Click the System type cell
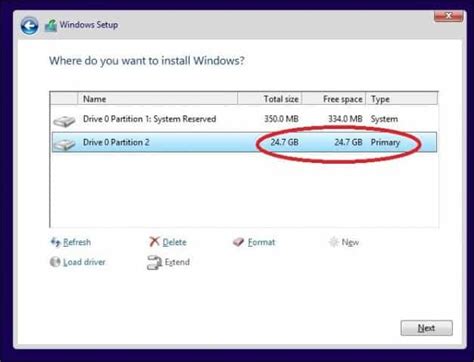Screen dimensions: 474x362 tap(384, 119)
